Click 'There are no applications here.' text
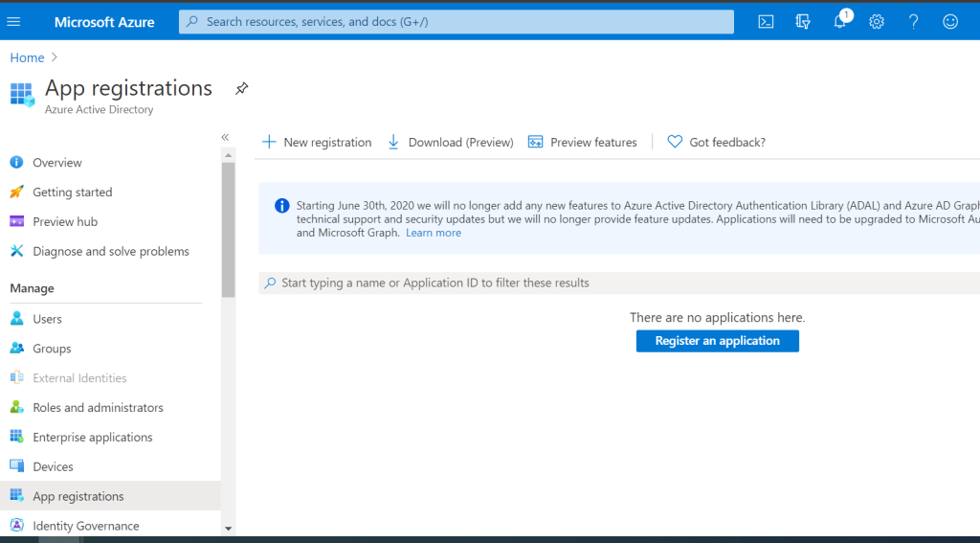The width and height of the screenshot is (980, 543). (718, 317)
